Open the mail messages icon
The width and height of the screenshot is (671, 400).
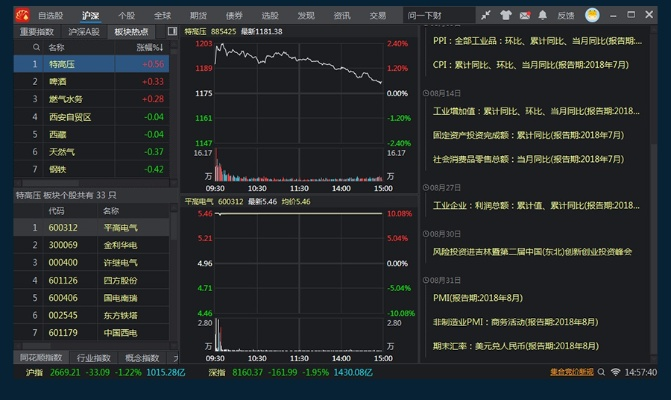(525, 15)
